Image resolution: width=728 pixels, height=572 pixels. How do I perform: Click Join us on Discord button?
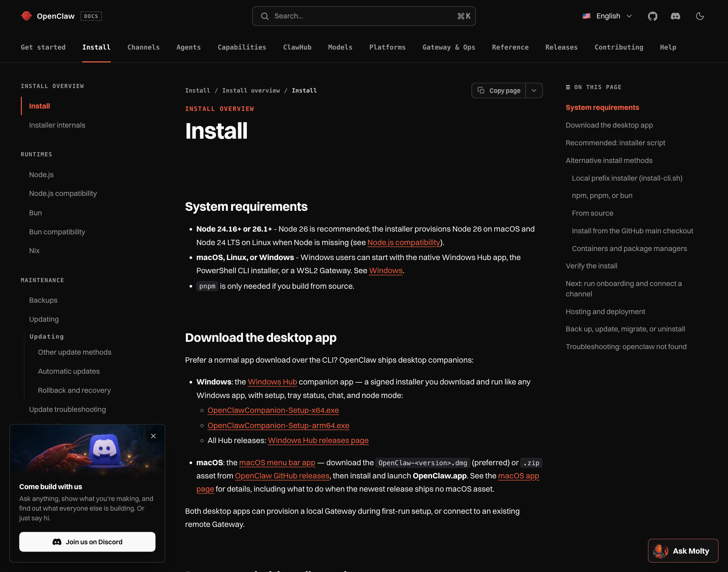(x=87, y=542)
